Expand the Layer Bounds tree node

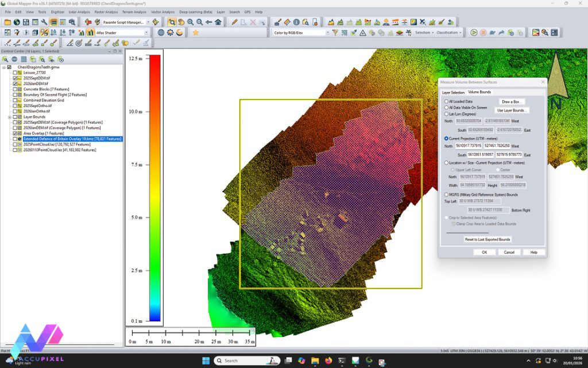[x=10, y=117]
